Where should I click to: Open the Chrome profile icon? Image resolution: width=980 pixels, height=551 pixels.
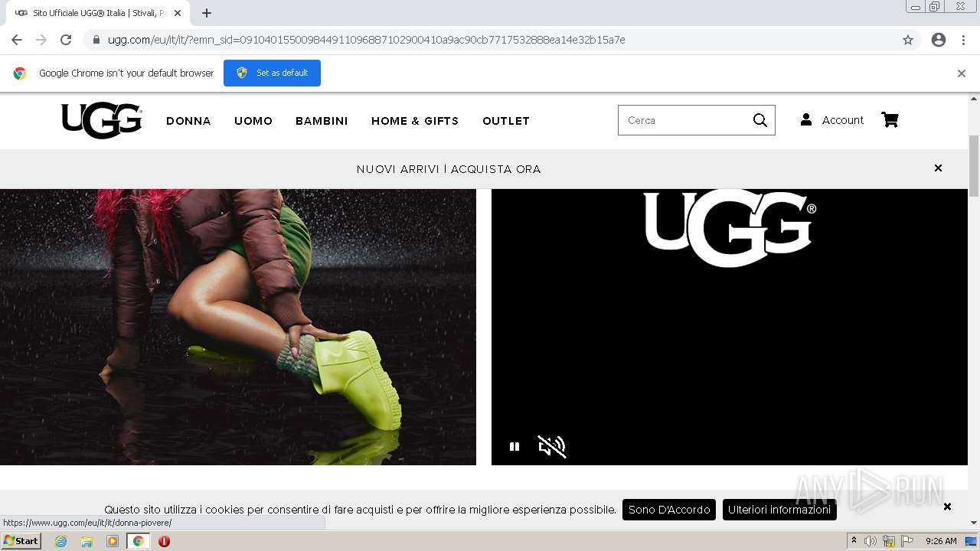coord(939,40)
